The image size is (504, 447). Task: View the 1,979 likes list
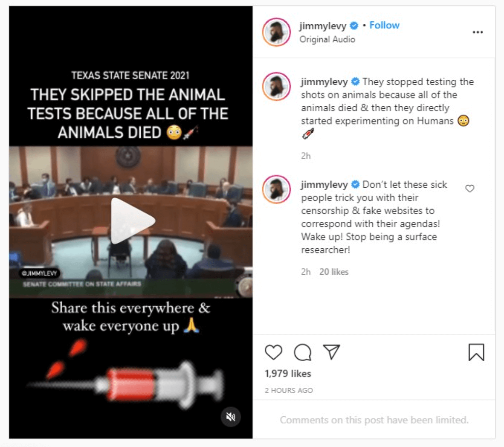(288, 373)
